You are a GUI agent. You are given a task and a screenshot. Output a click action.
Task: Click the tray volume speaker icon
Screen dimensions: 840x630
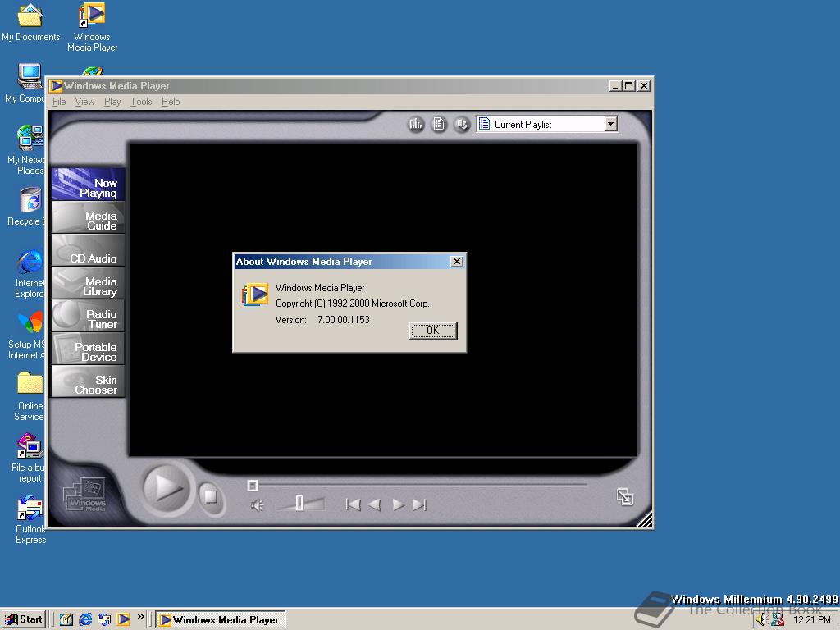pyautogui.click(x=762, y=620)
